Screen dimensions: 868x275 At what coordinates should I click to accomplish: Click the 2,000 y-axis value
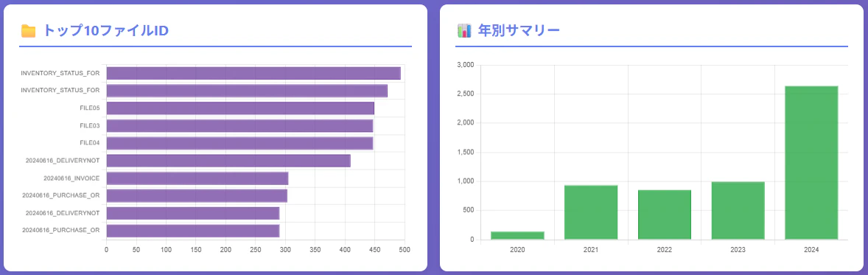[x=466, y=123]
